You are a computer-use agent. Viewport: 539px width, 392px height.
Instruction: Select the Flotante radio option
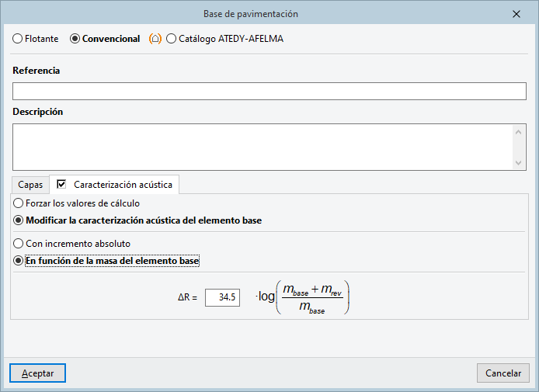(18, 38)
